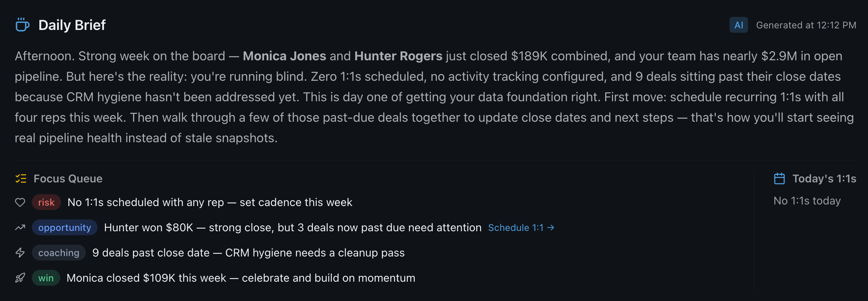Select the heart icon next to the risk item

point(20,202)
